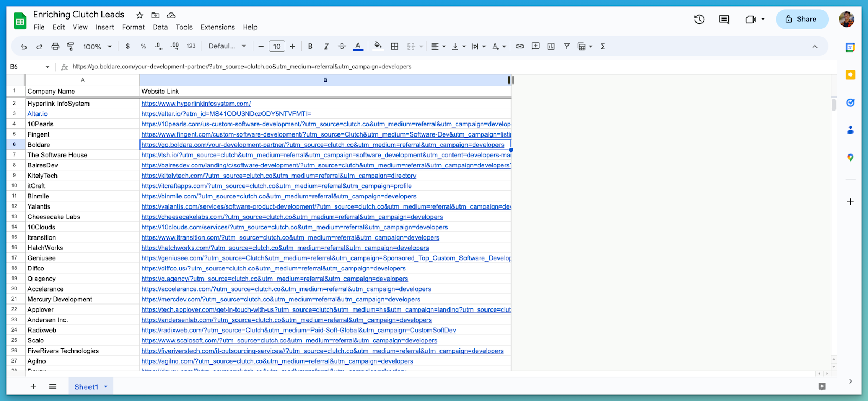
Task: Click the Move to folder icon
Action: tap(156, 15)
